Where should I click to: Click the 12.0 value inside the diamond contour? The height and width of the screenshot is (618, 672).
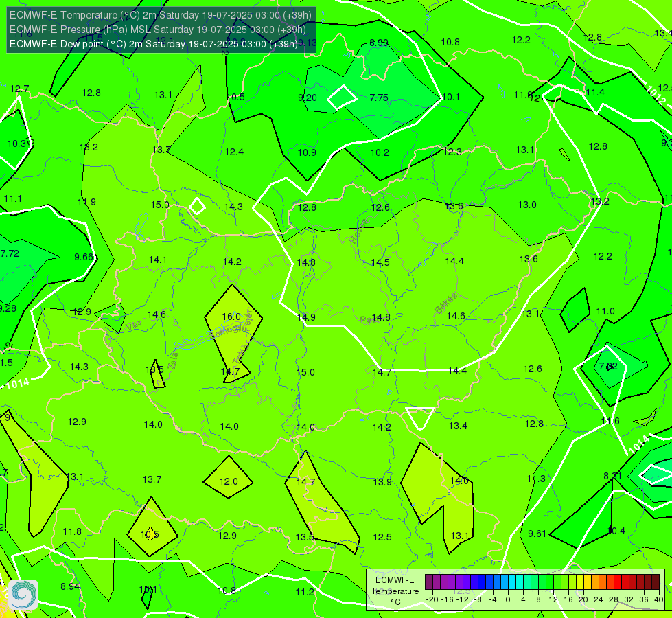point(229,481)
